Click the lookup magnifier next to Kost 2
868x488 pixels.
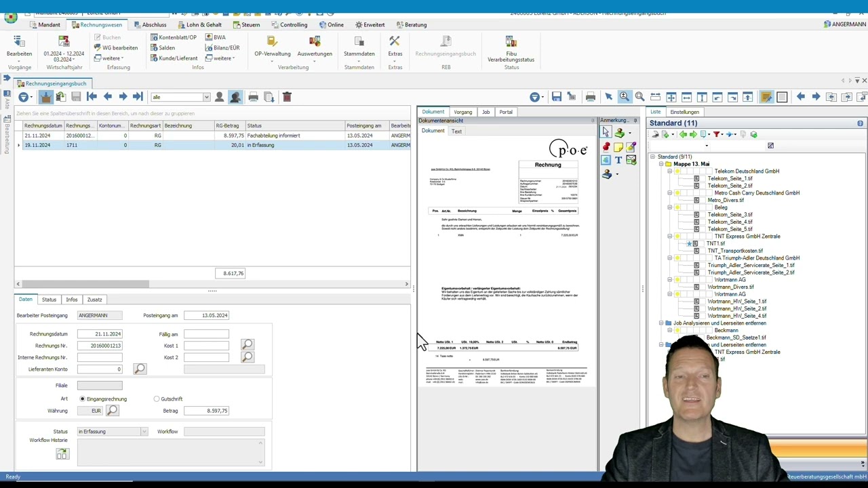(x=248, y=357)
